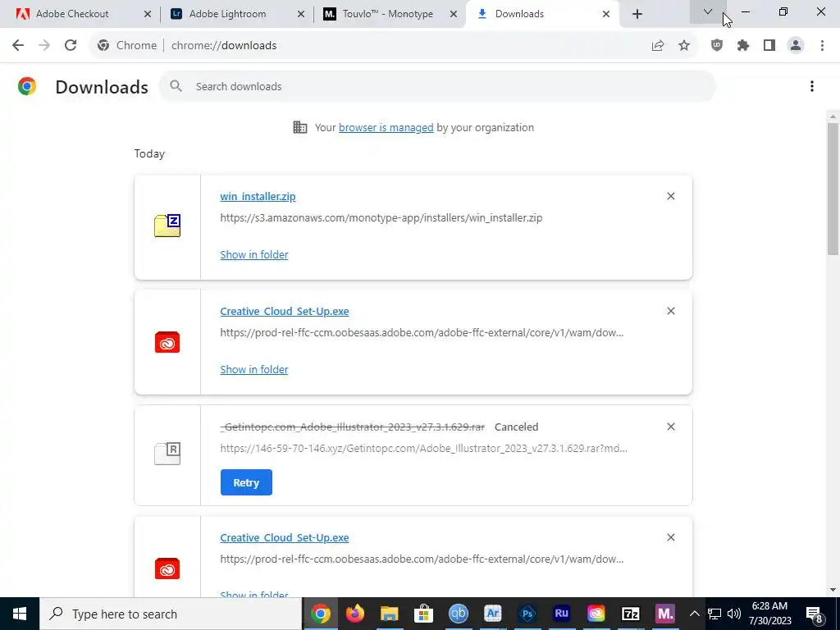Open the 'browser is managed' link

(x=386, y=127)
